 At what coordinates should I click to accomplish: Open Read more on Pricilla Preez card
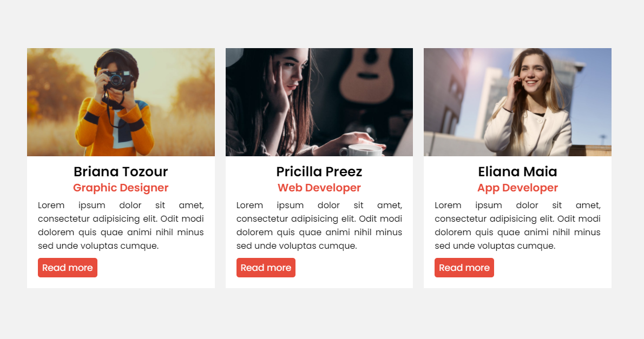[x=266, y=268]
